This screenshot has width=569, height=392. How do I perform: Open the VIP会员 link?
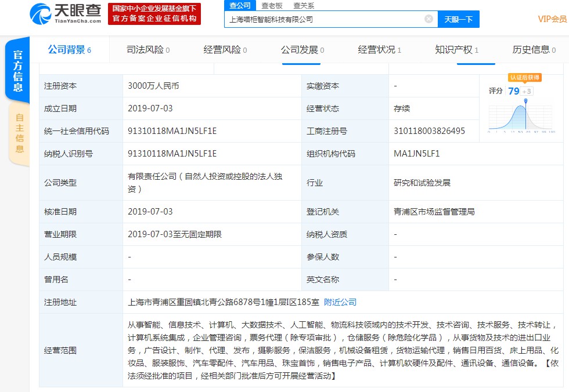tap(552, 19)
